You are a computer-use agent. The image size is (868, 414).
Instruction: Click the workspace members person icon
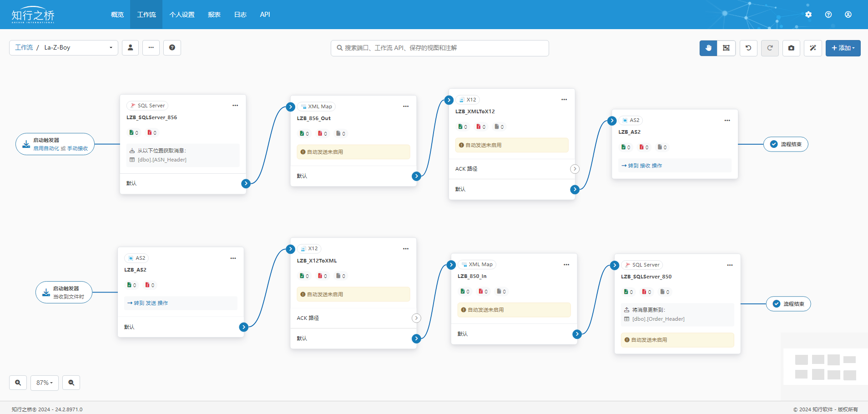131,47
